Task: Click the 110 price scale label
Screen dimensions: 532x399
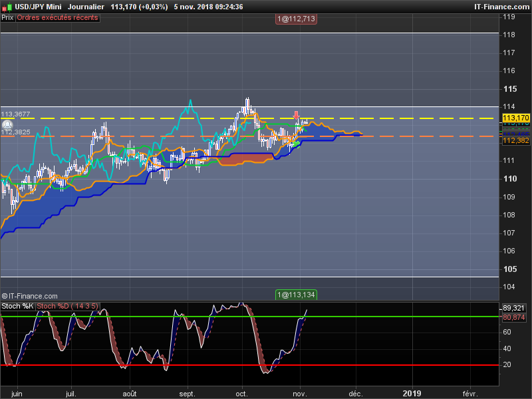Action: coord(510,179)
